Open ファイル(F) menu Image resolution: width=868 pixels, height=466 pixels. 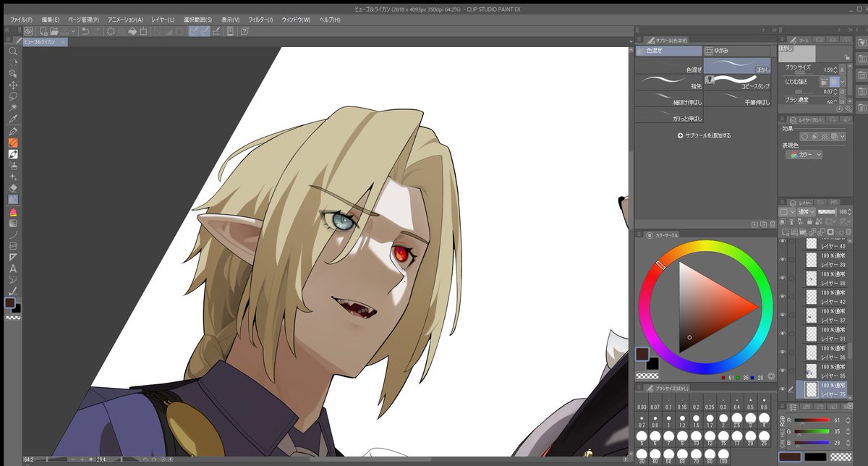[x=21, y=20]
